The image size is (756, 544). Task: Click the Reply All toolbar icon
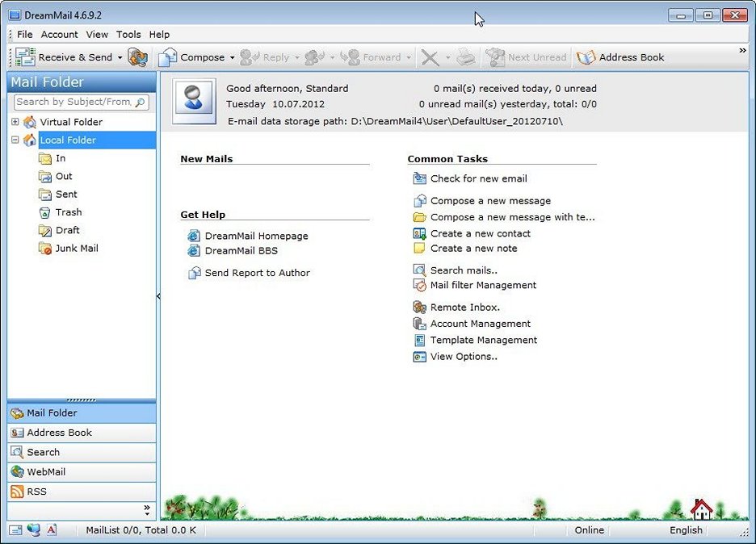tap(314, 57)
